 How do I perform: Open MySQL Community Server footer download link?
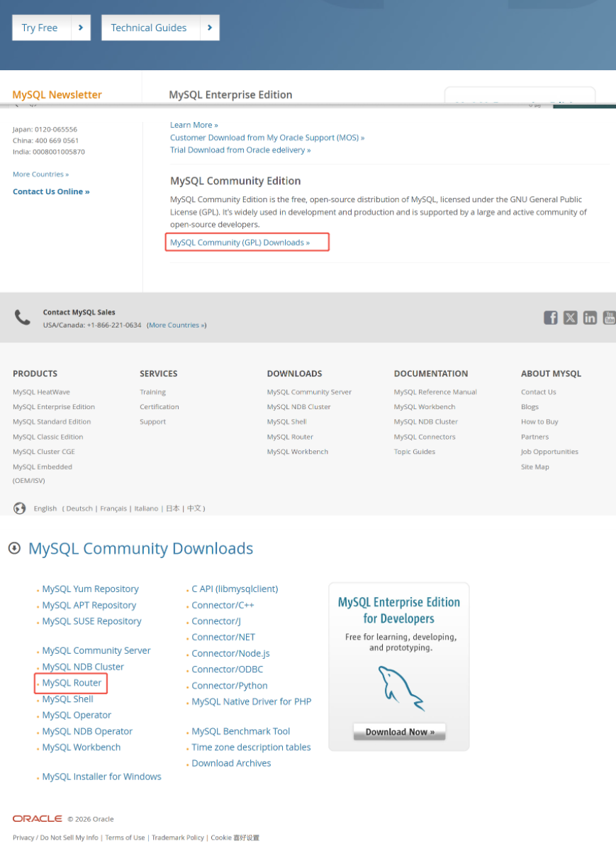click(x=309, y=391)
